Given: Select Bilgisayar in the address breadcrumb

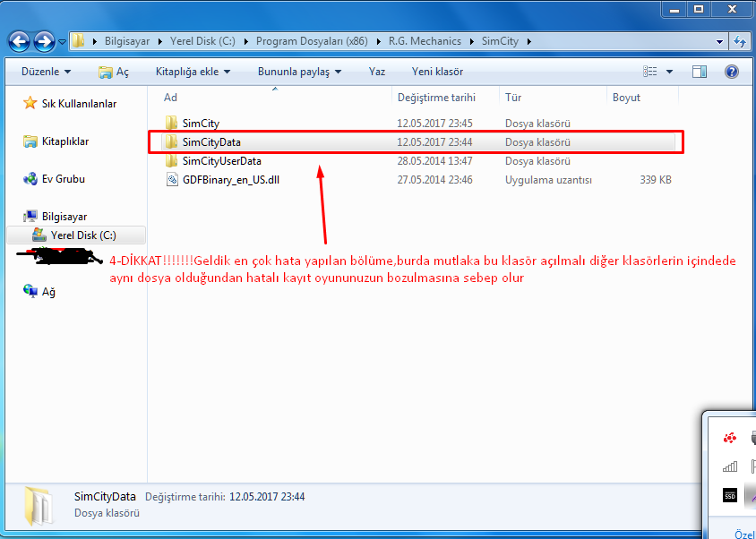Looking at the screenshot, I should tap(127, 41).
